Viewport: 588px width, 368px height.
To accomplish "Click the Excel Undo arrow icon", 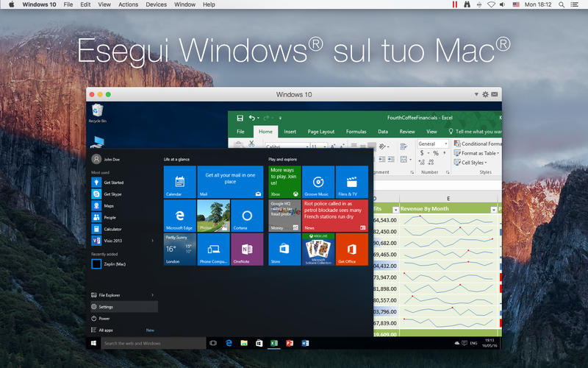I will click(251, 118).
